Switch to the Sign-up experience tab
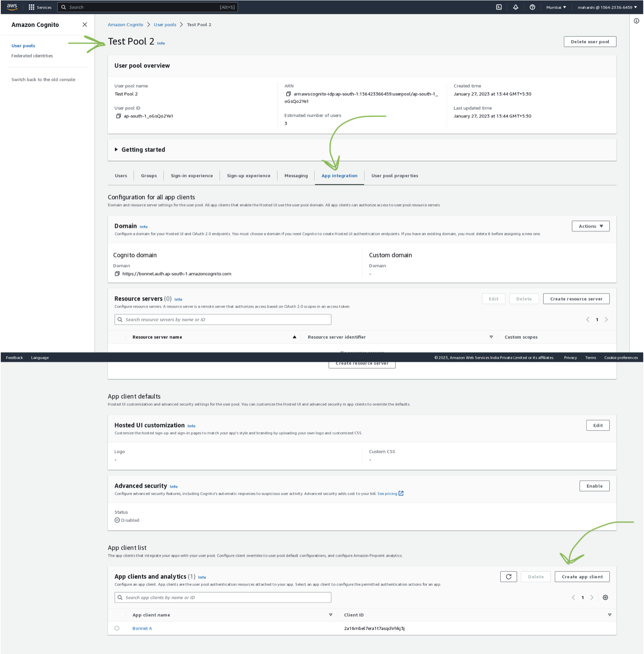644x654 pixels. pos(249,176)
